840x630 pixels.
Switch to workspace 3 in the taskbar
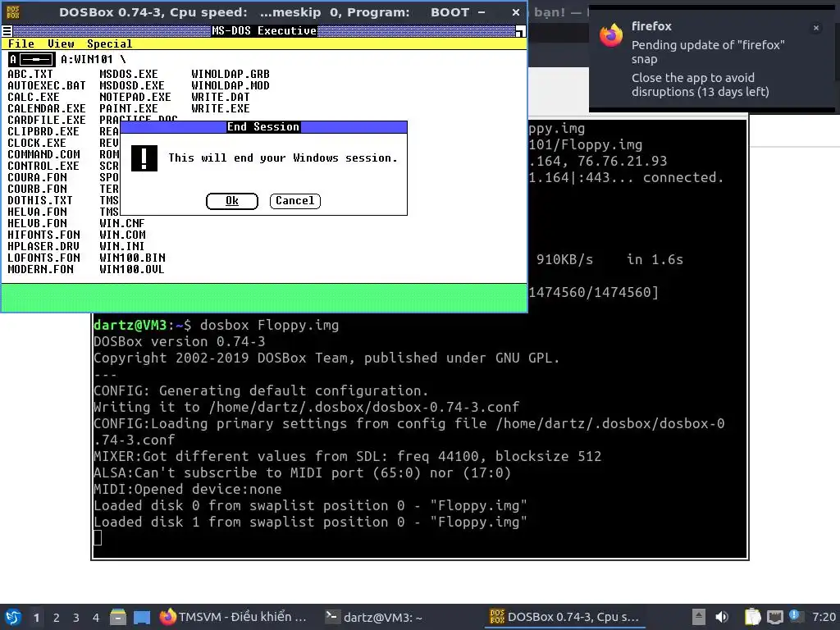[76, 618]
